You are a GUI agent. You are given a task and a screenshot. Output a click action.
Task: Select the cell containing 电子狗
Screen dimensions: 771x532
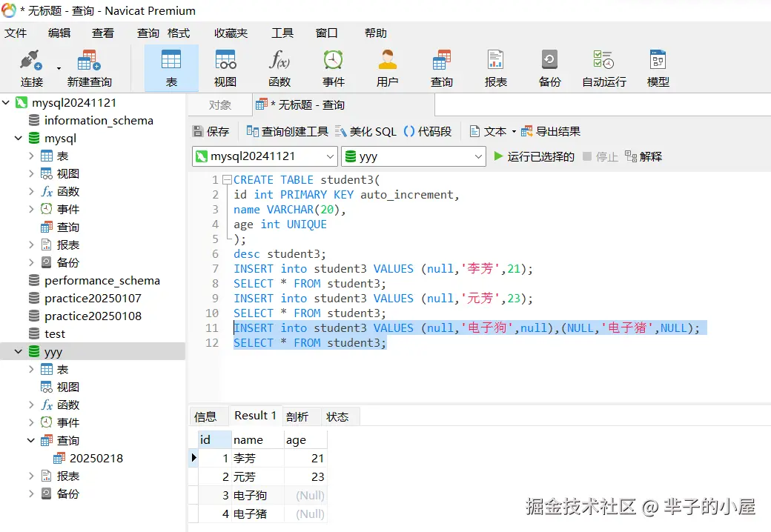tap(258, 495)
